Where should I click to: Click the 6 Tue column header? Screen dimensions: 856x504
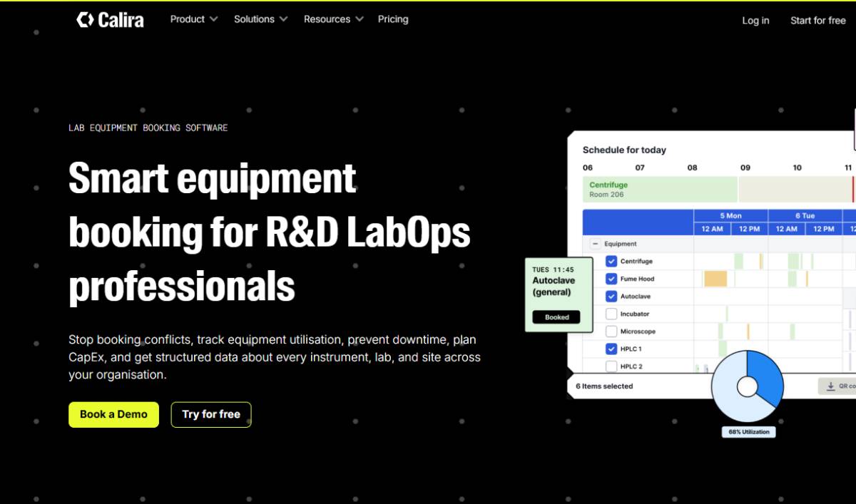coord(805,215)
